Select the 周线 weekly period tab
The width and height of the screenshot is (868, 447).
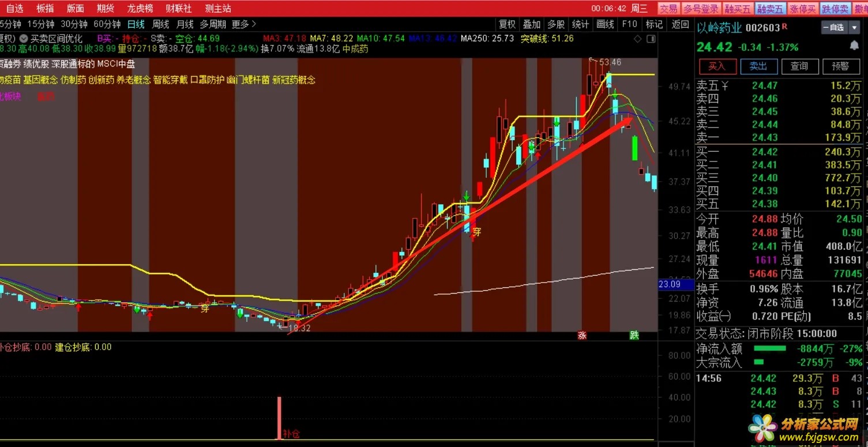click(x=160, y=24)
